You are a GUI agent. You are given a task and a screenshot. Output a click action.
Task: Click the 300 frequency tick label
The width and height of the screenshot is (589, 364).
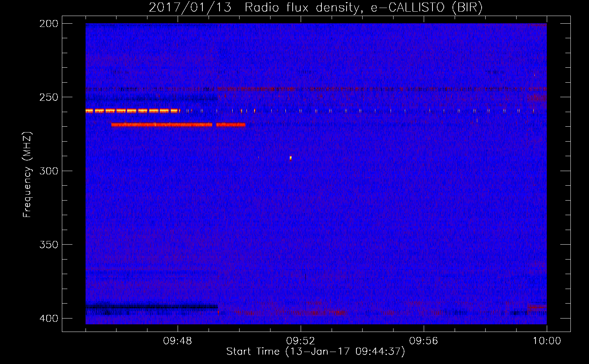pos(49,171)
